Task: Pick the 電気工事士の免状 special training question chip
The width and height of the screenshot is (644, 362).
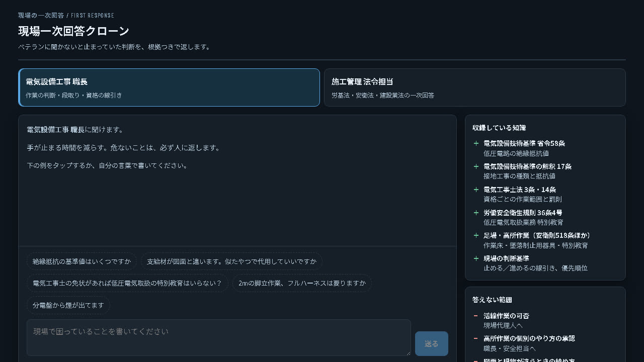Action: pos(127,283)
